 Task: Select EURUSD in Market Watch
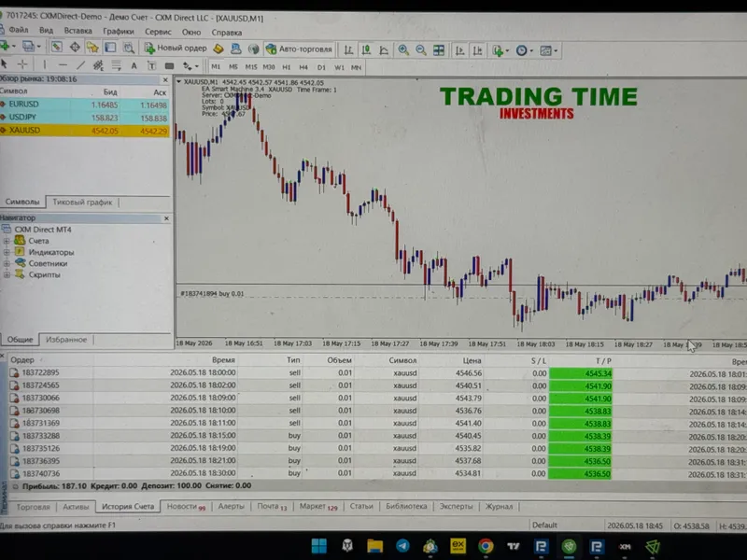point(85,105)
